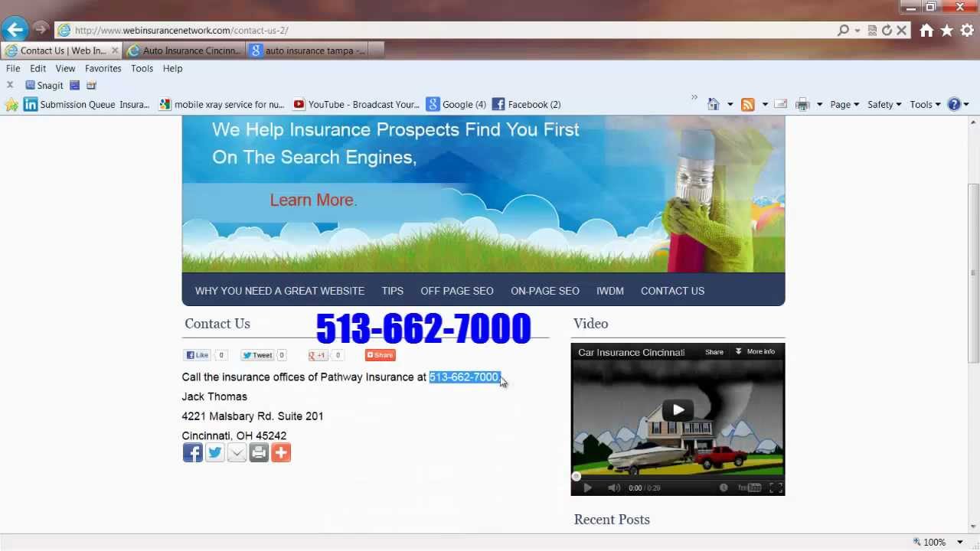
Task: Expand Home button dropdown arrow
Action: (x=730, y=105)
